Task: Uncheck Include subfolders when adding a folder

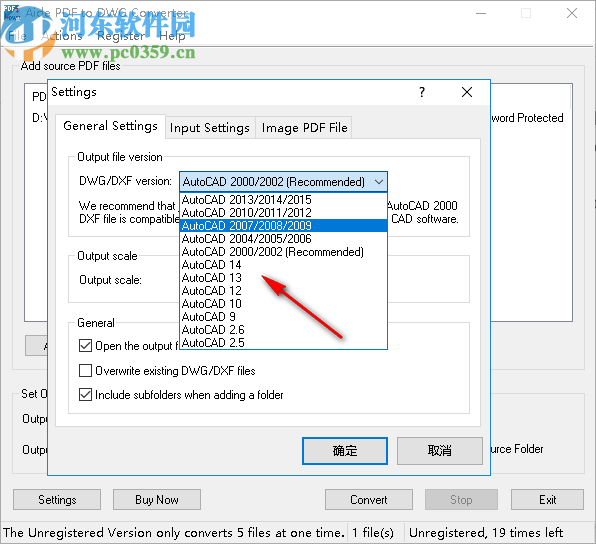Action: pyautogui.click(x=85, y=395)
